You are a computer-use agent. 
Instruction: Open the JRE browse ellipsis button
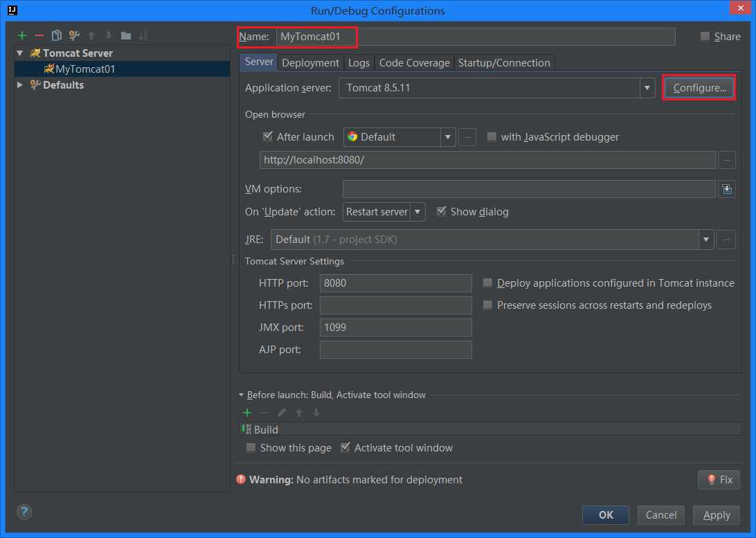[x=726, y=240]
